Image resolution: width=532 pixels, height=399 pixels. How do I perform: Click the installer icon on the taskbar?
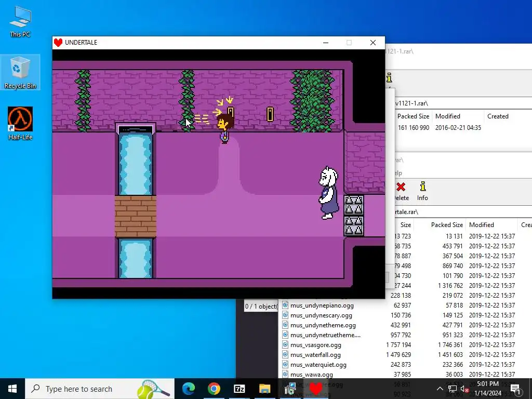click(x=290, y=389)
